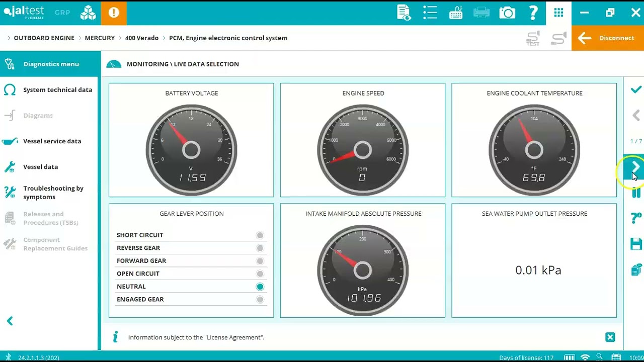The height and width of the screenshot is (362, 644).
Task: Open the task list icon
Action: click(430, 13)
